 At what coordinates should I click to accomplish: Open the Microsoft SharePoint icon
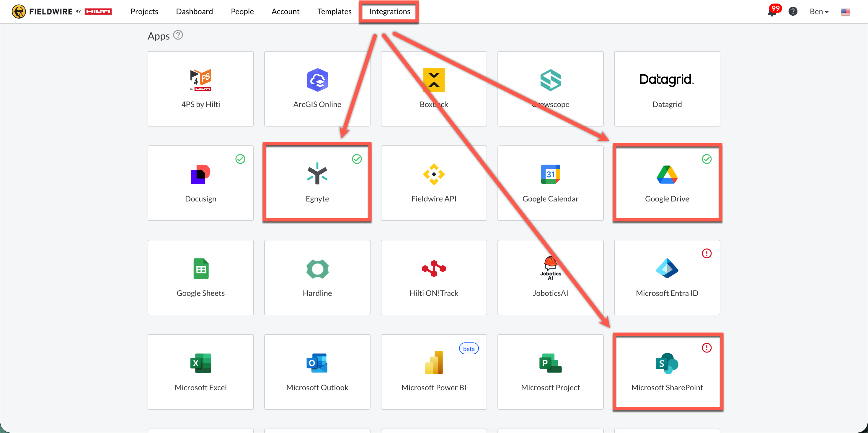coord(667,363)
